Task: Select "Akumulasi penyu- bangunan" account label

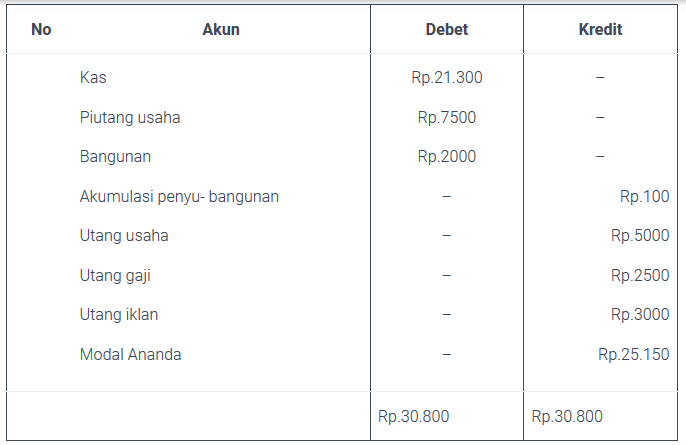Action: click(x=179, y=196)
